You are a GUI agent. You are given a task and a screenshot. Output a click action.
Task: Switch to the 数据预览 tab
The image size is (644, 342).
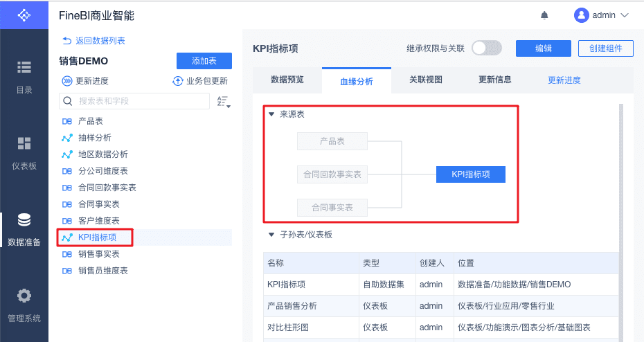(x=287, y=80)
